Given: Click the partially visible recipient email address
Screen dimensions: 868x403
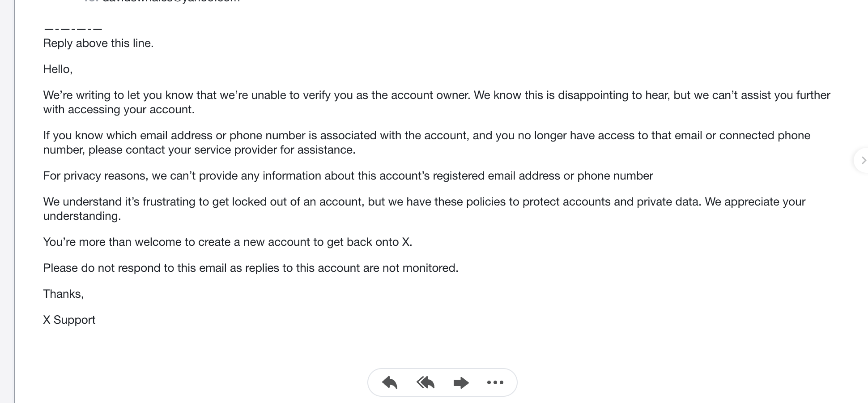Looking at the screenshot, I should [171, 1].
